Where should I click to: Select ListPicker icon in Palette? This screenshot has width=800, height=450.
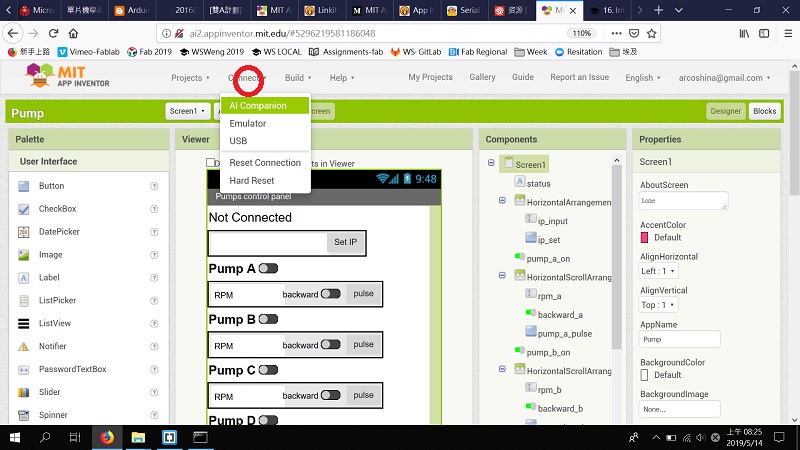[x=23, y=301]
